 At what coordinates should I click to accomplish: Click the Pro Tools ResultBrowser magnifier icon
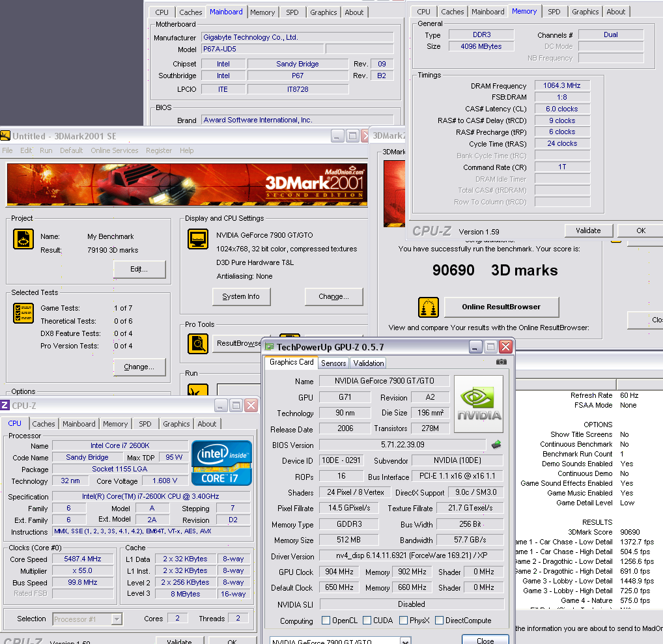(198, 343)
